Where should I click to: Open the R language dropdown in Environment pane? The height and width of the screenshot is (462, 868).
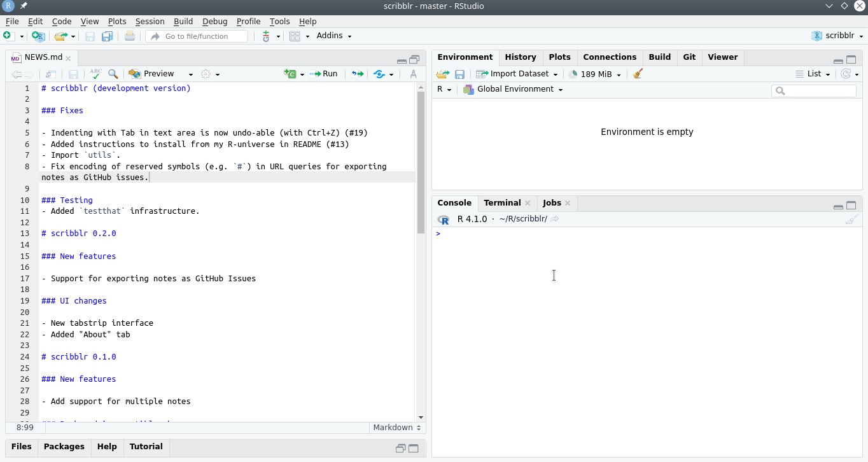coord(444,89)
